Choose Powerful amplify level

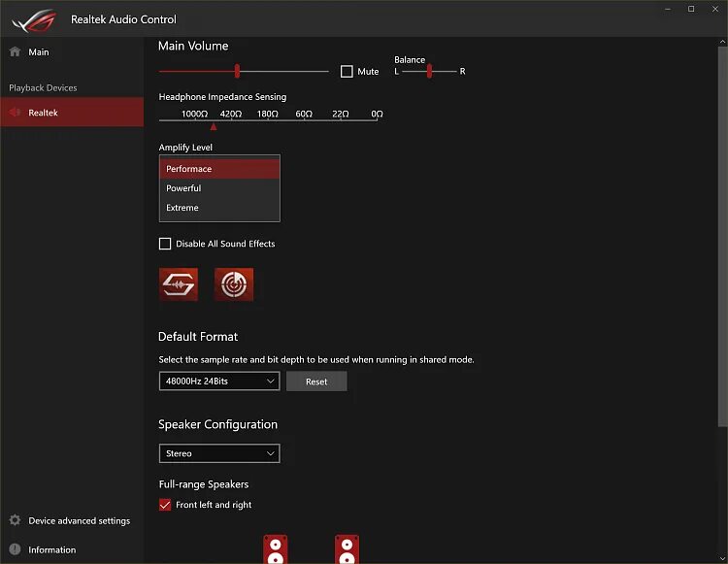coord(219,188)
